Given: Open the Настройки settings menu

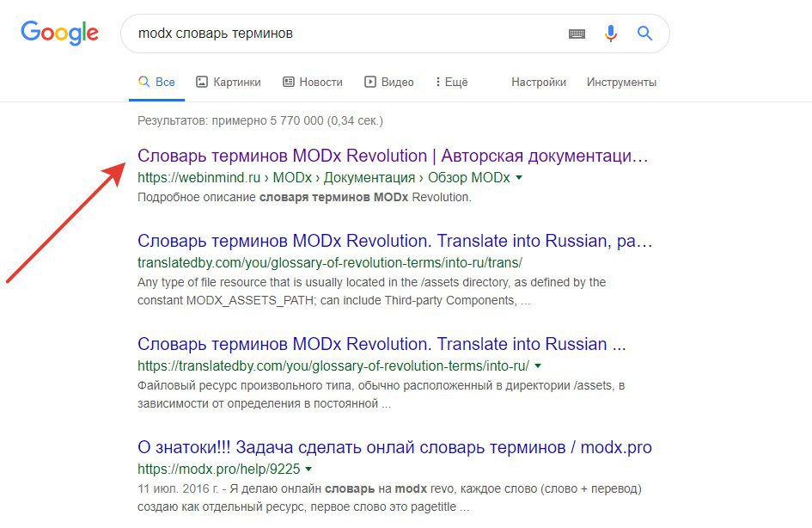Looking at the screenshot, I should point(539,83).
